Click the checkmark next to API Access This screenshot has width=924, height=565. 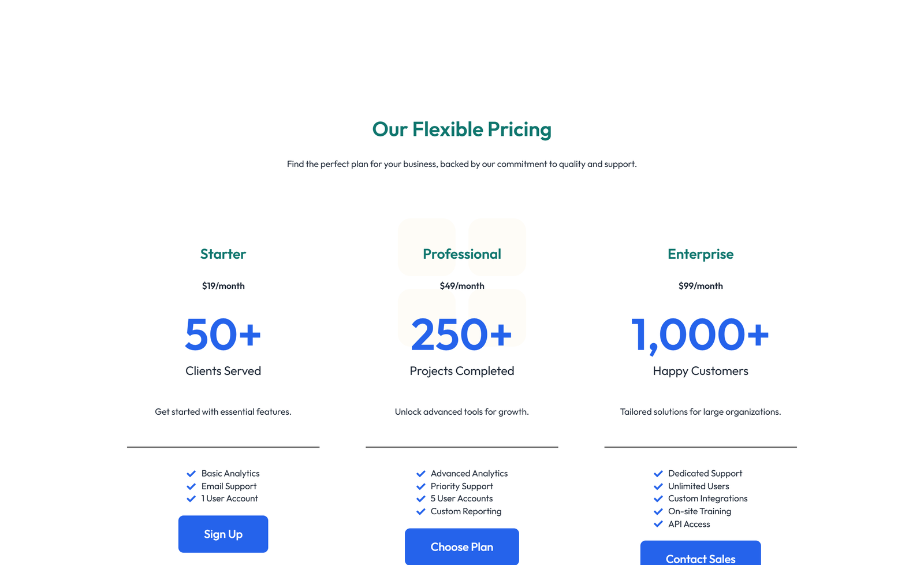click(658, 524)
